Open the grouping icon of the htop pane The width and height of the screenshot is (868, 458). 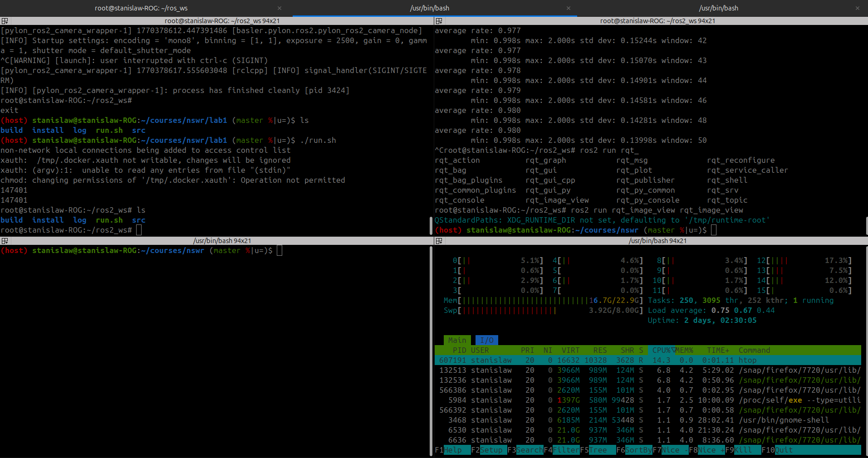439,241
